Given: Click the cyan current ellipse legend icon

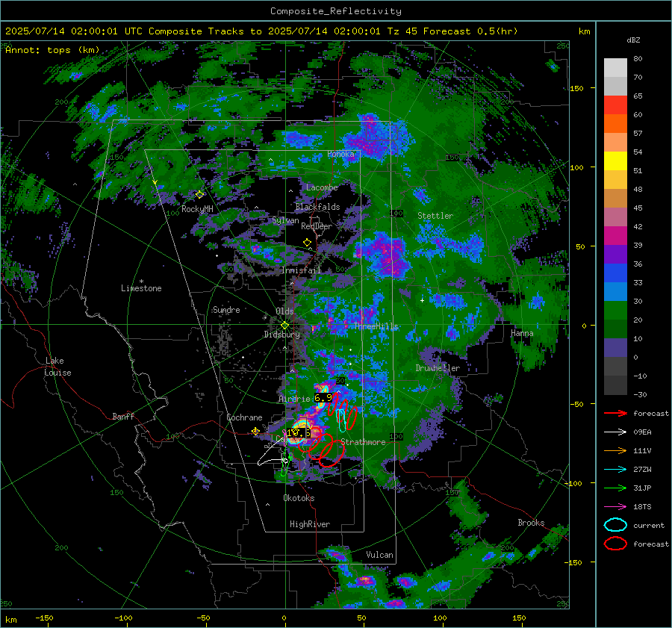Looking at the screenshot, I should (x=615, y=525).
